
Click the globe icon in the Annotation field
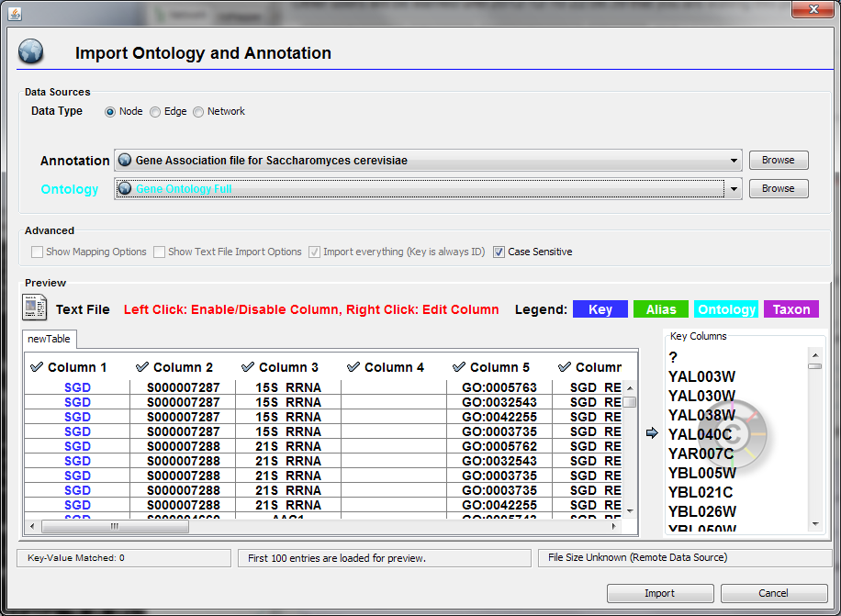coord(126,161)
